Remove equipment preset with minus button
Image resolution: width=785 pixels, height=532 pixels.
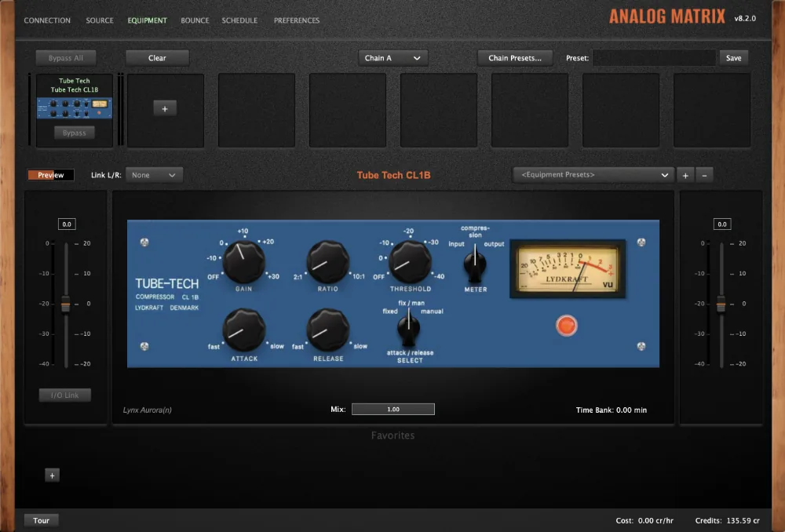pyautogui.click(x=704, y=175)
